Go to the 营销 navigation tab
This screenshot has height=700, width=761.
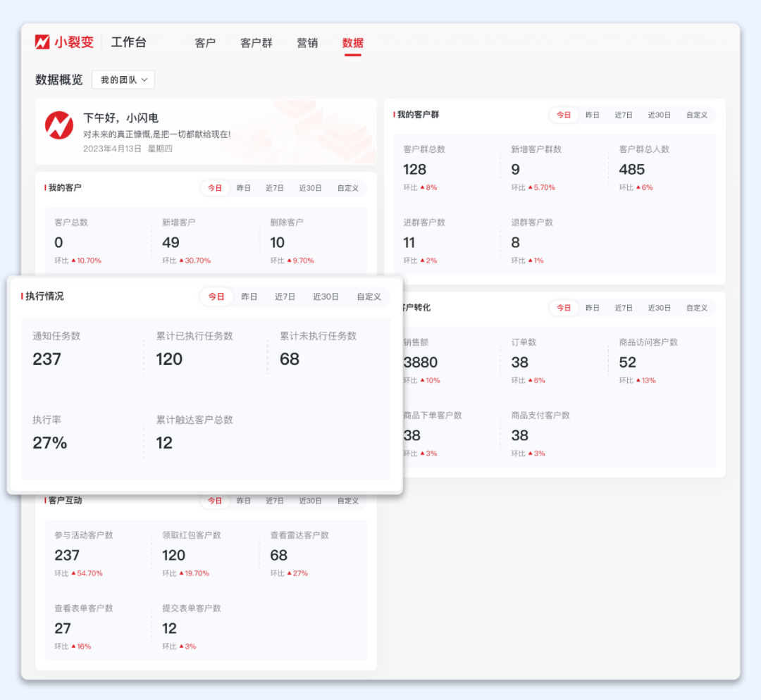(307, 43)
